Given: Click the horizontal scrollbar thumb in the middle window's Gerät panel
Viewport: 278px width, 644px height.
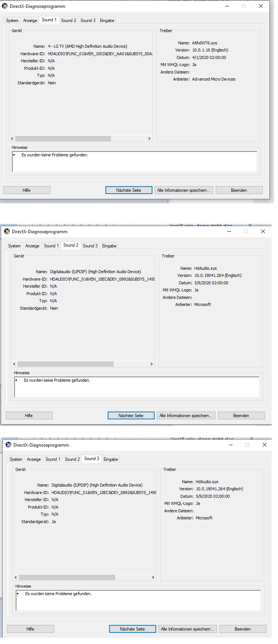Looking at the screenshot, I should pyautogui.click(x=66, y=364).
